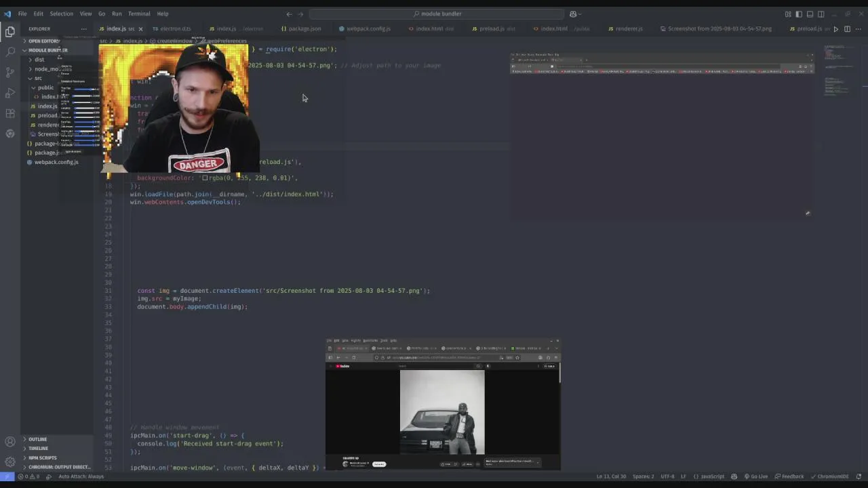The height and width of the screenshot is (488, 868).
Task: Switch to the package.json tab
Action: click(x=301, y=28)
